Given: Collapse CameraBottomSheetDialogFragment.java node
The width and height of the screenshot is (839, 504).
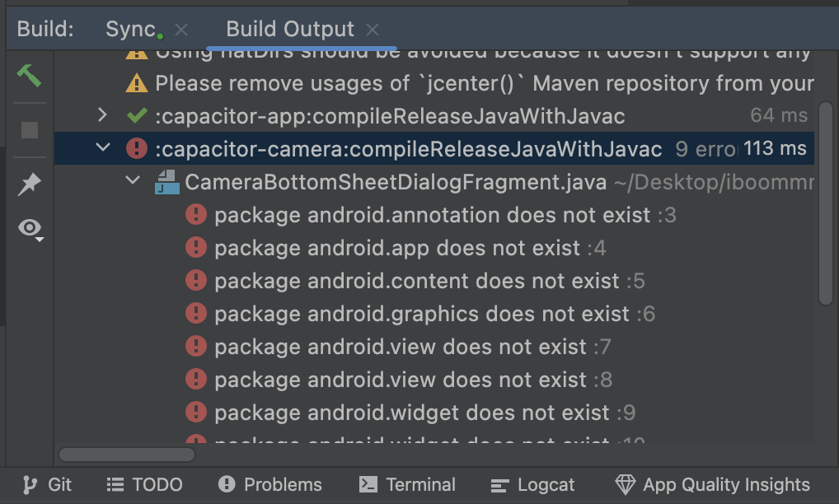Looking at the screenshot, I should (133, 180).
